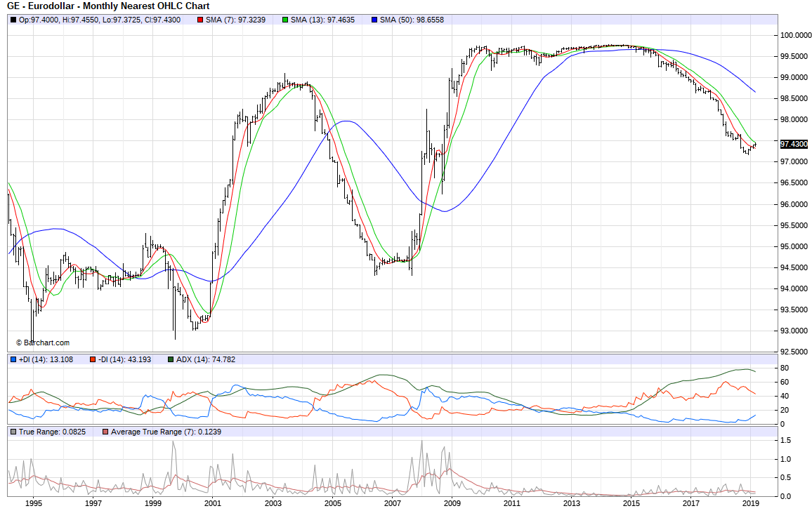The height and width of the screenshot is (525, 812).
Task: Click the Barchart.com copyright link
Action: [x=42, y=343]
